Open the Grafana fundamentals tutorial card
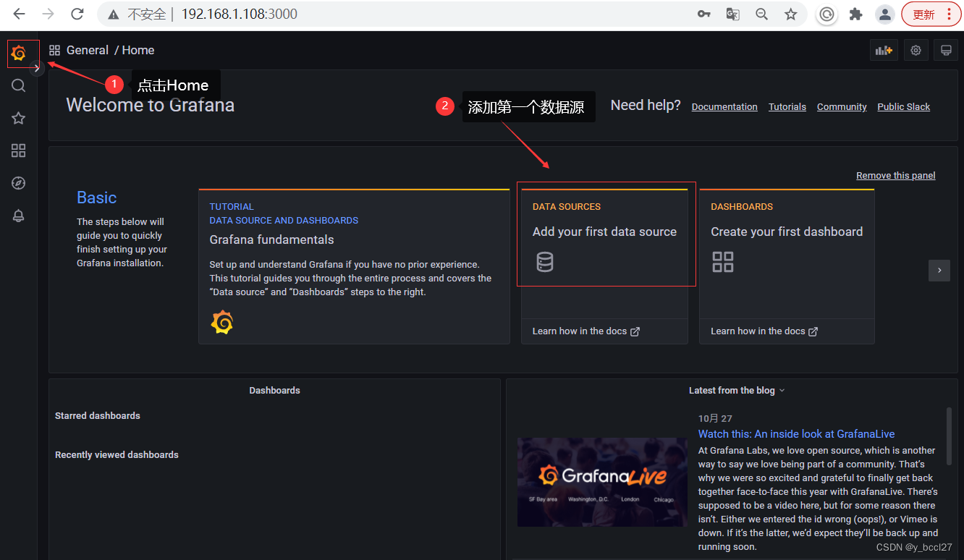The width and height of the screenshot is (964, 560). (x=355, y=266)
